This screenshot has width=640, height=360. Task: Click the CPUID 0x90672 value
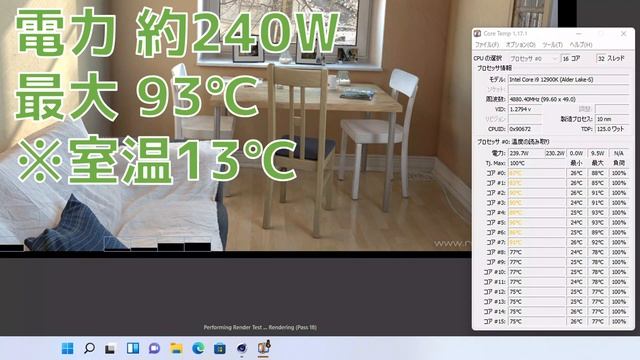(524, 129)
